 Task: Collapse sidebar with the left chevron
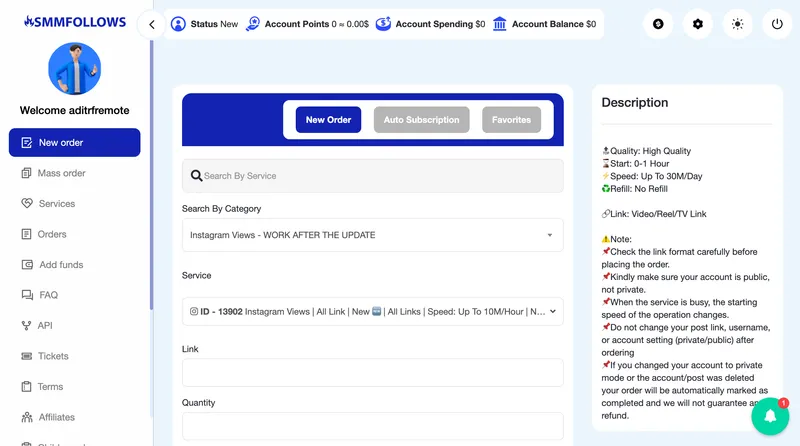point(151,24)
